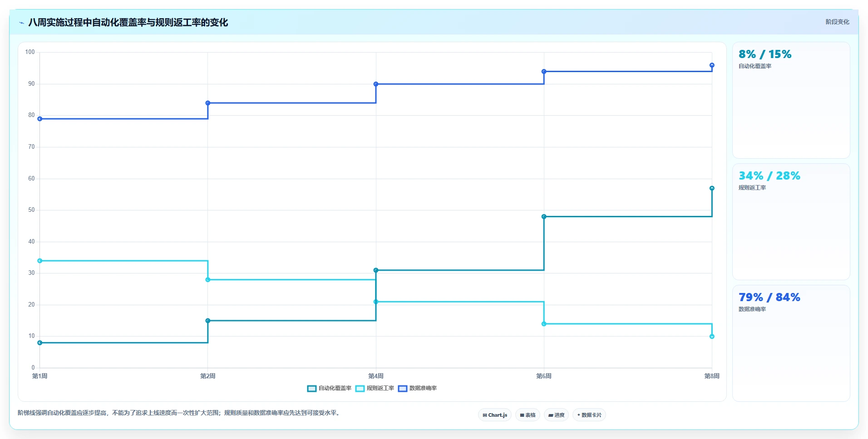Click the trend icon beside the chart title
Viewport: 868px width, 439px height.
pos(21,23)
